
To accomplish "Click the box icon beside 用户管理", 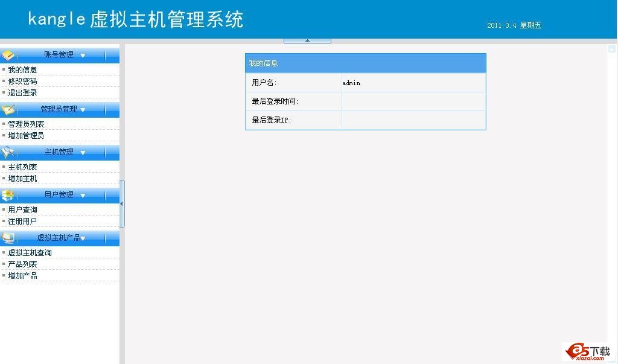I will click(8, 195).
